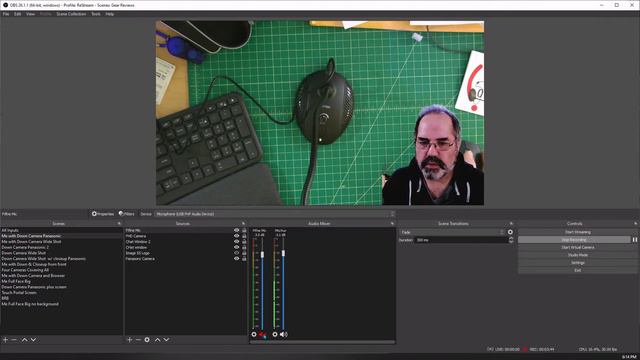Click Stop Recording button
Viewport: 640px width, 360px height.
coord(574,240)
